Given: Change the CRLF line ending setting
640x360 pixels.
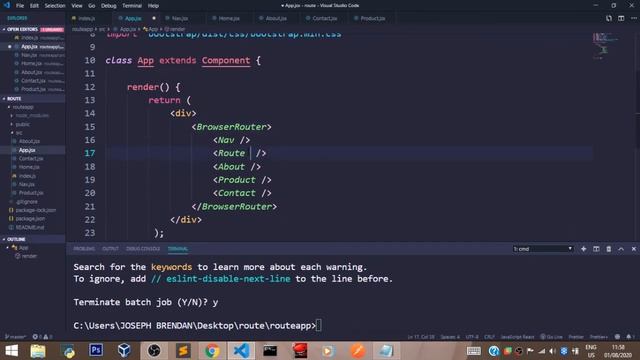Looking at the screenshot, I should click(489, 337).
